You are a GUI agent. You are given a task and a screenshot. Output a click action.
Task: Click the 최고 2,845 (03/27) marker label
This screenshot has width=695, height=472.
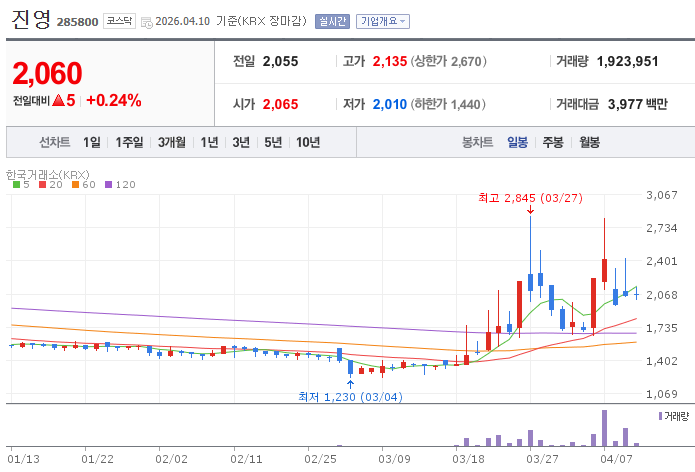coord(530,198)
